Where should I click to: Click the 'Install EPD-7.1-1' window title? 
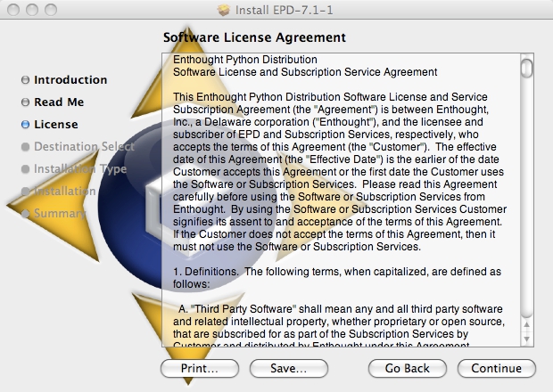(x=284, y=10)
